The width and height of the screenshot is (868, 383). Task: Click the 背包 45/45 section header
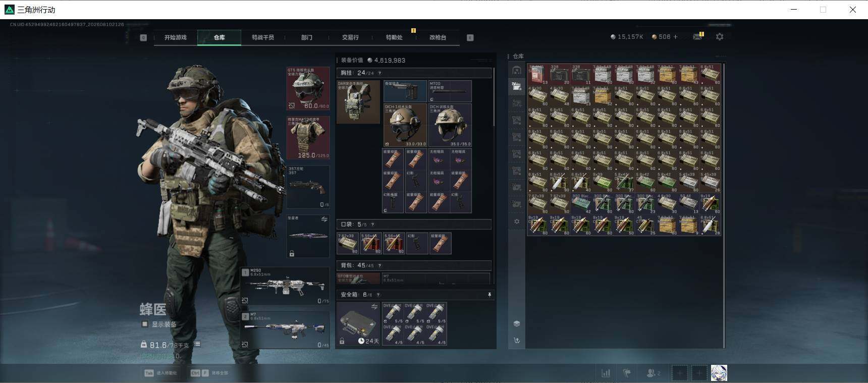[x=414, y=265]
